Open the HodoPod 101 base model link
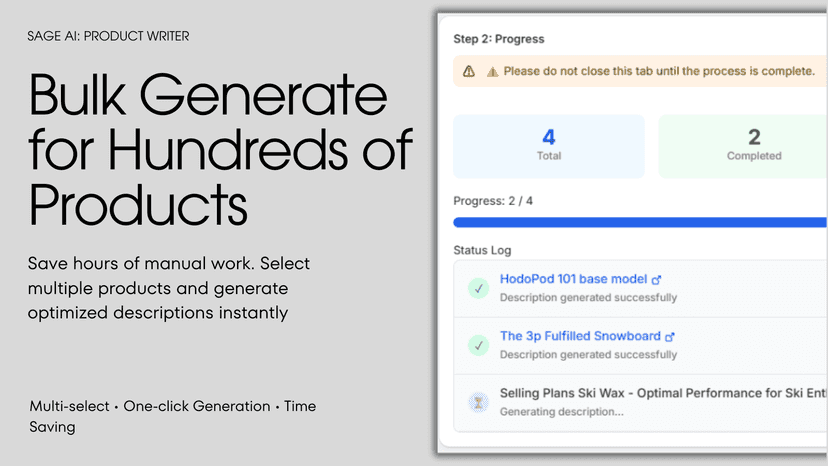 click(x=573, y=279)
